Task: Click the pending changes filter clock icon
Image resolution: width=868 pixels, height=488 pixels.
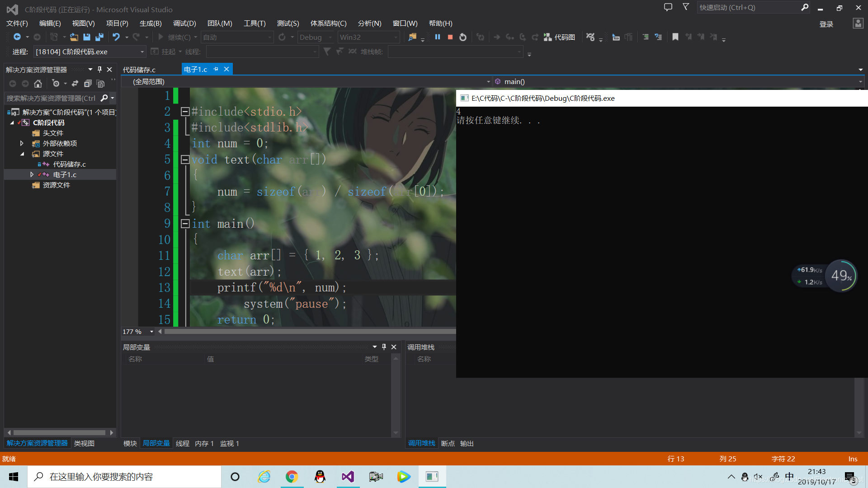Action: point(56,84)
